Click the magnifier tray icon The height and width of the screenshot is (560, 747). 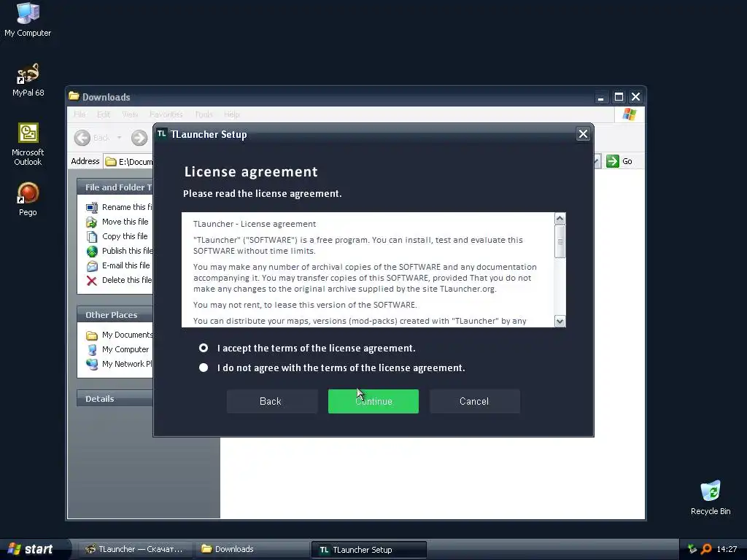706,549
